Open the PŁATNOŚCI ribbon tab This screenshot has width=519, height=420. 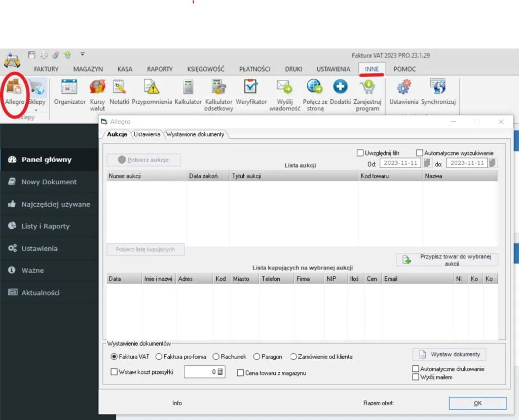tap(255, 69)
